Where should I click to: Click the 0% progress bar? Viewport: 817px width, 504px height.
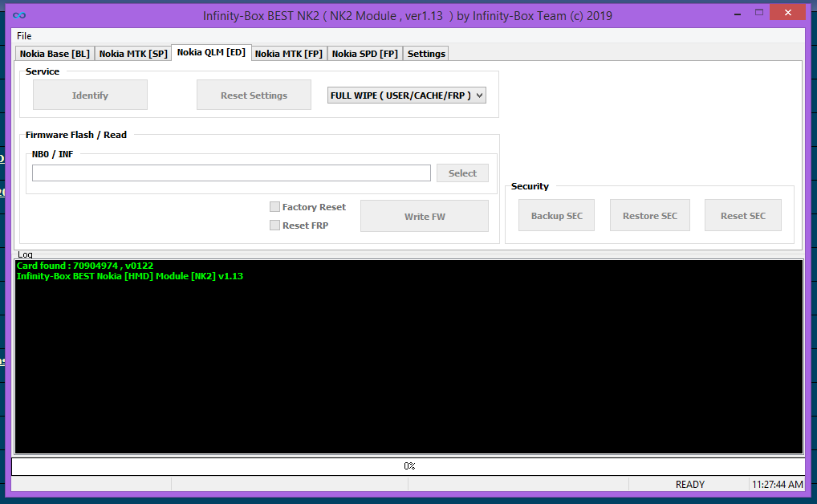point(408,466)
